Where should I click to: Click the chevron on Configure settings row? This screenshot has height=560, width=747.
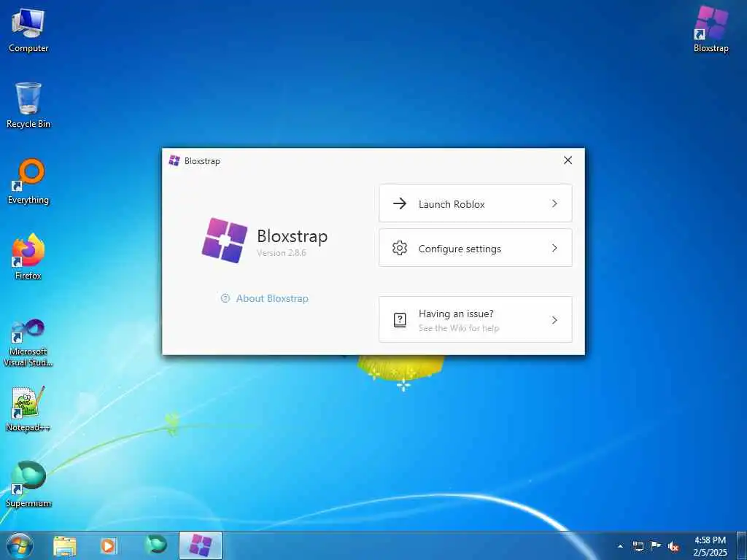(x=554, y=248)
